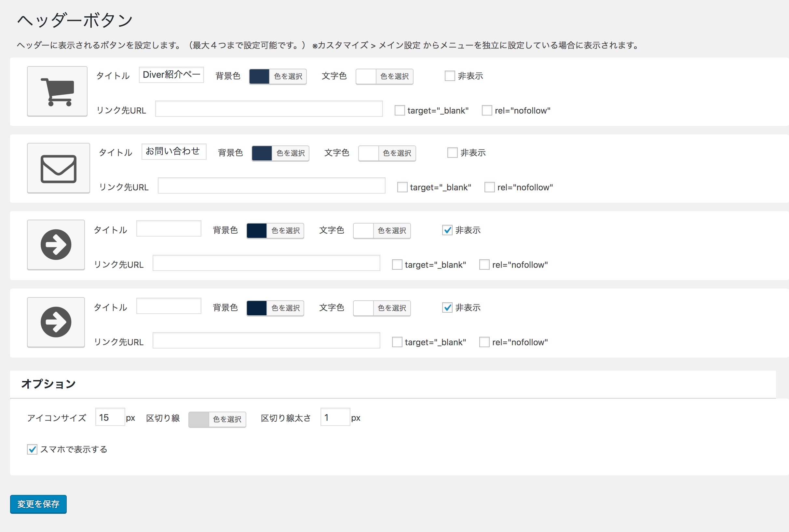789x532 pixels.
Task: Click the third row arrow-circle icon
Action: point(56,245)
